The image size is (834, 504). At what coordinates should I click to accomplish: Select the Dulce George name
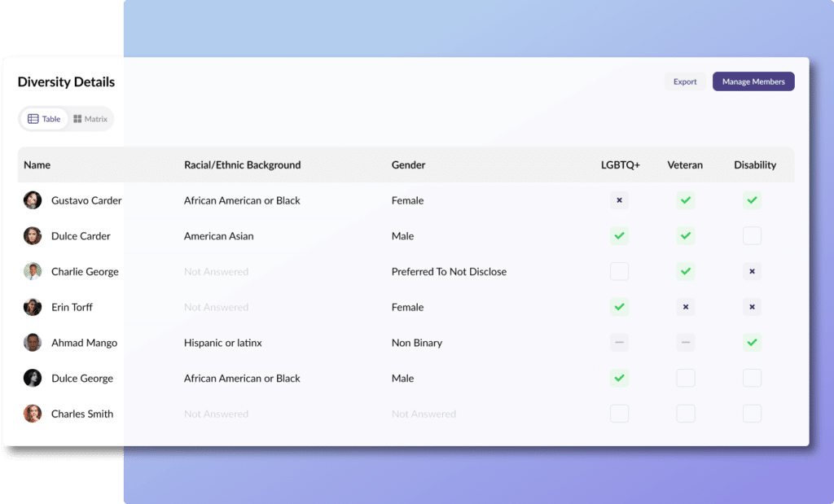81,378
